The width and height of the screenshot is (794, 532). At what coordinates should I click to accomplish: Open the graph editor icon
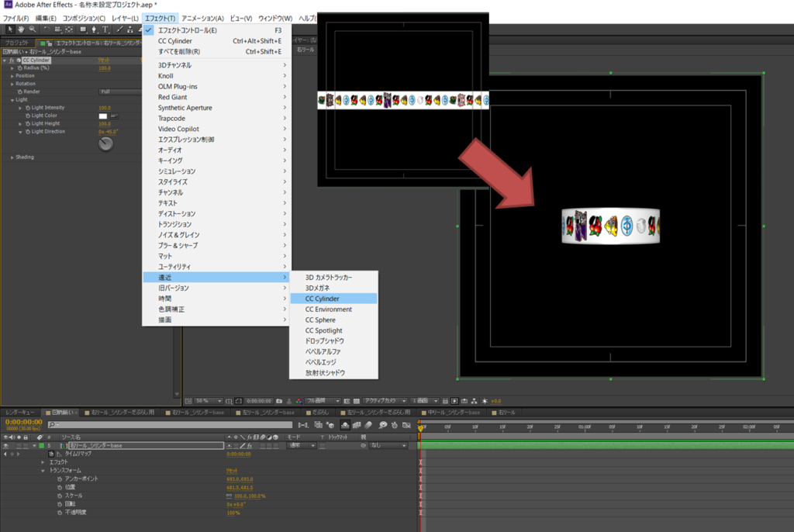click(x=406, y=425)
